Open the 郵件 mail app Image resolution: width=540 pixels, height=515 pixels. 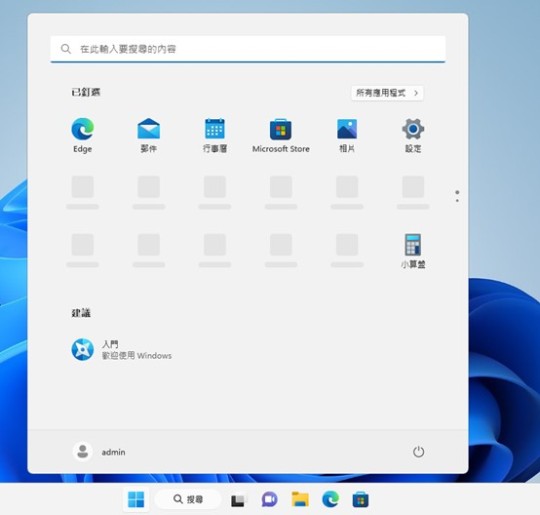point(148,135)
